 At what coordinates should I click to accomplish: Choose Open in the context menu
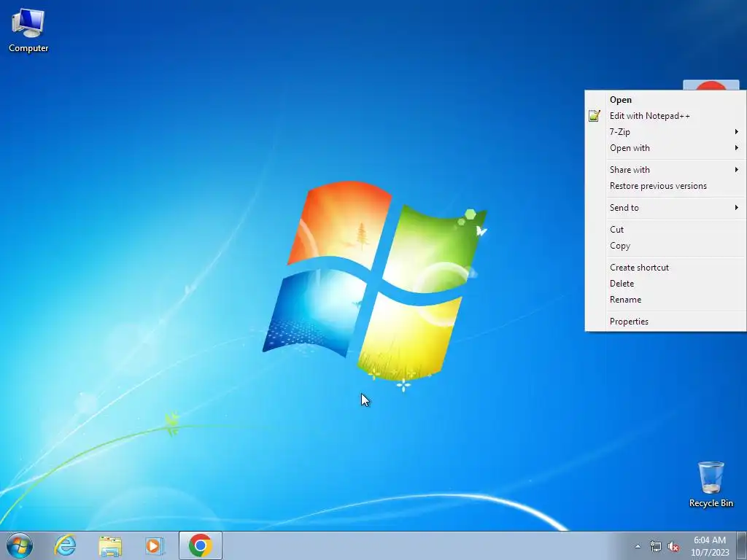click(x=666, y=99)
